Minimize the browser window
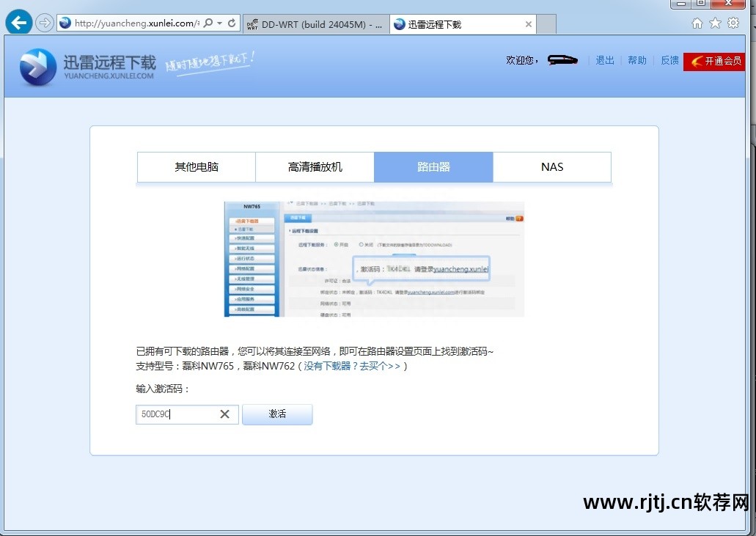This screenshot has height=536, width=756. pos(680,4)
